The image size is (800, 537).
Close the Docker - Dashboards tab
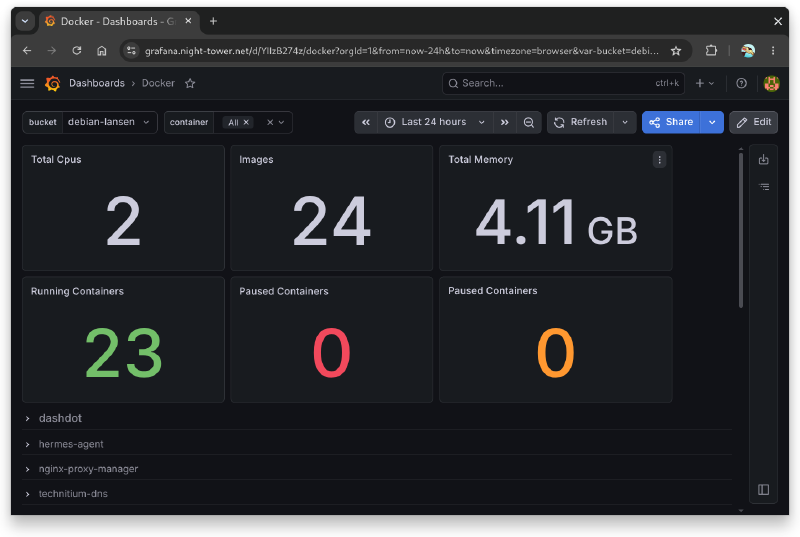point(188,21)
